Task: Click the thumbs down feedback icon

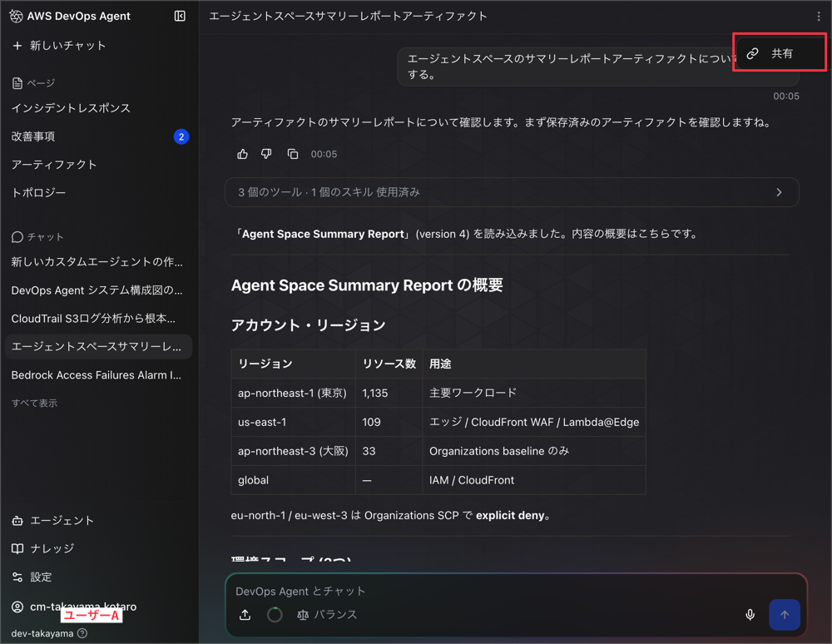Action: [266, 154]
